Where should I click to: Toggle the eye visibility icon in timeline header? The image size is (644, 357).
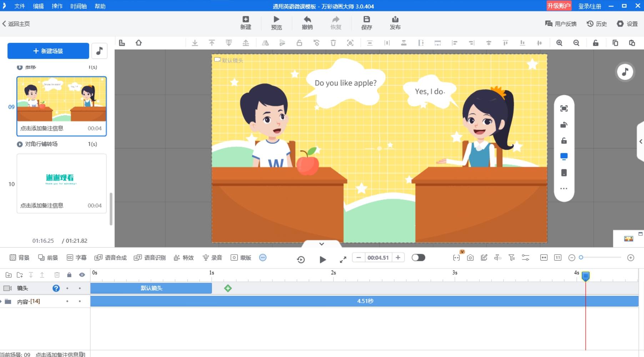pyautogui.click(x=82, y=275)
